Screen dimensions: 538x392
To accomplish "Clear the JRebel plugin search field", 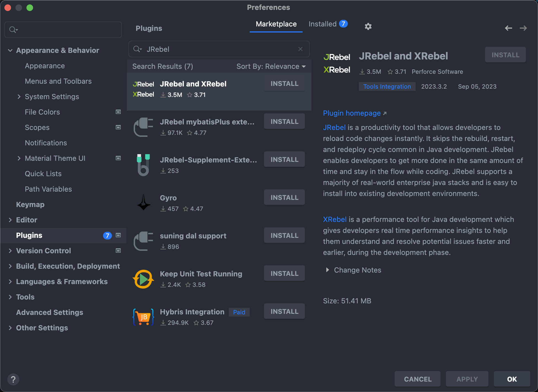I will tap(300, 49).
